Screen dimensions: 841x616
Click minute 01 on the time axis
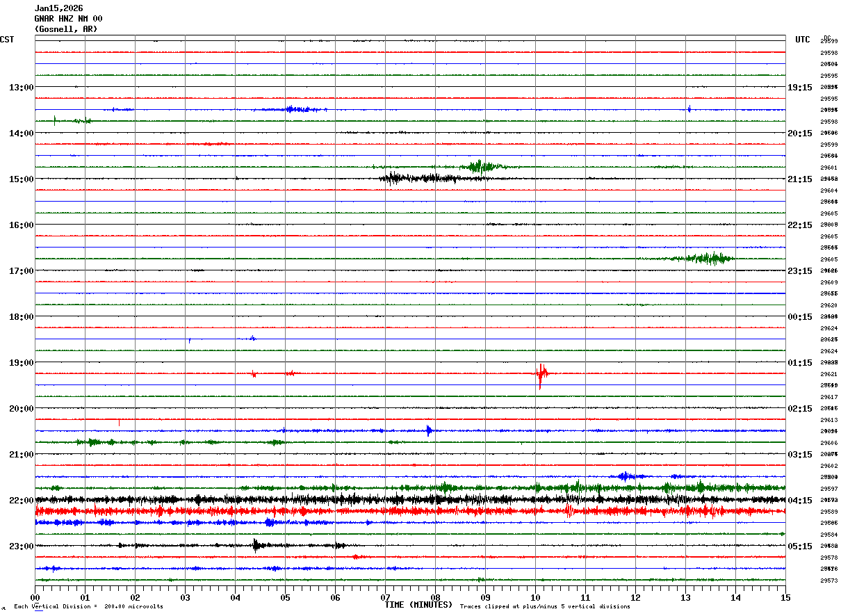pos(85,597)
